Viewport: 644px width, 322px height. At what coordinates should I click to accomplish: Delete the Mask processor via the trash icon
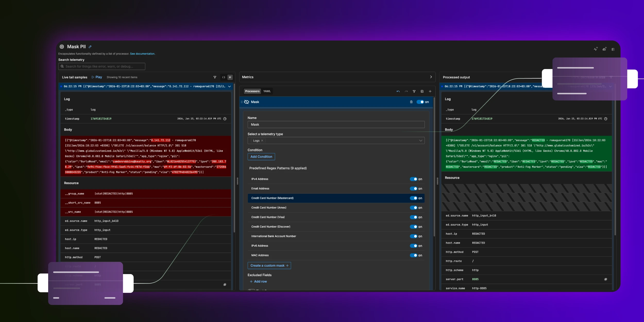411,102
